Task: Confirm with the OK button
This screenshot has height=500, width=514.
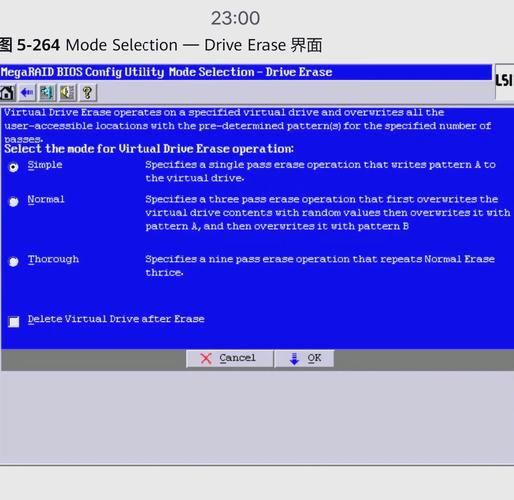Action: click(x=304, y=359)
